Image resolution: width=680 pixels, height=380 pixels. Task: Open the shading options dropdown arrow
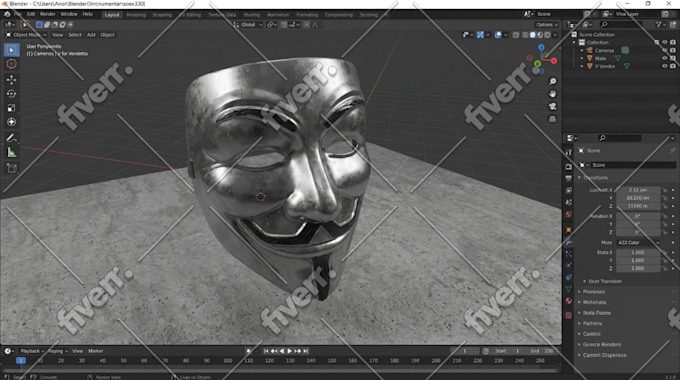(x=555, y=35)
